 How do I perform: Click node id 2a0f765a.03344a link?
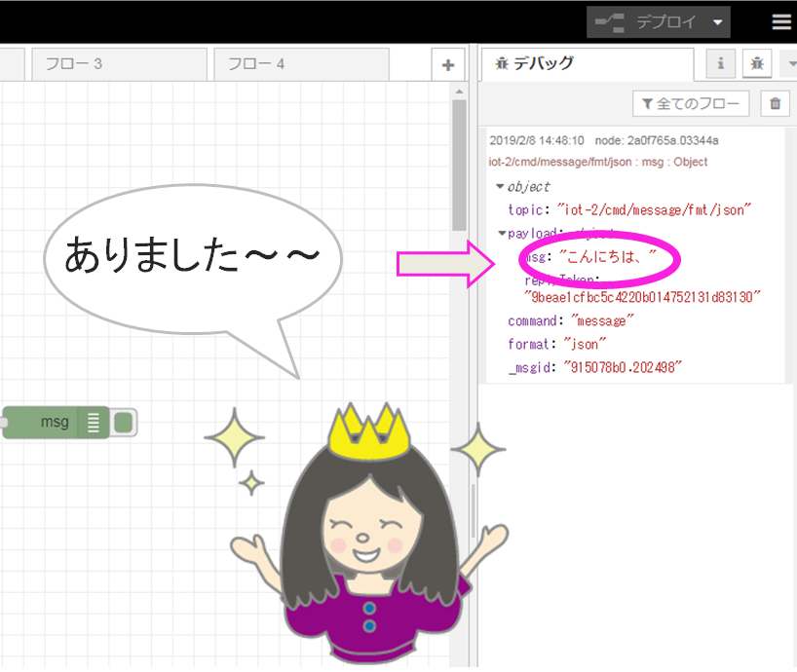(672, 140)
